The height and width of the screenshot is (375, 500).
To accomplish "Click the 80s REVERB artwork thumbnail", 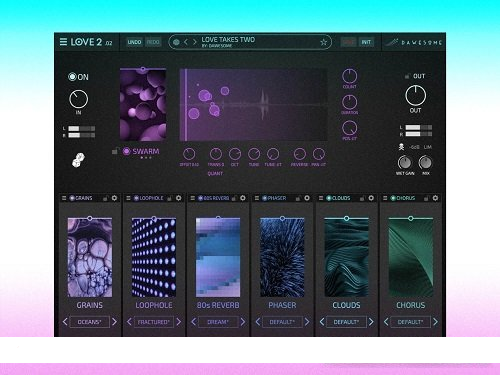I will pos(218,257).
